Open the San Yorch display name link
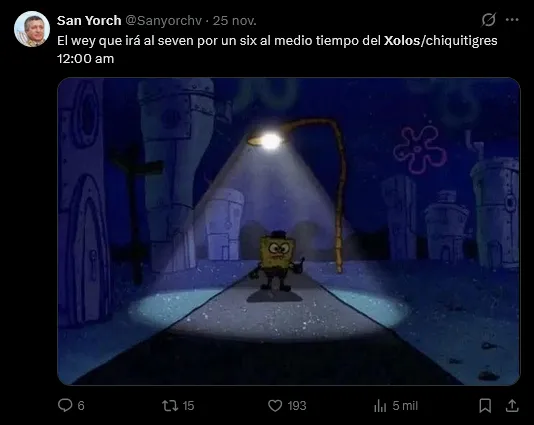Viewport: 534px width, 425px height. (x=89, y=20)
